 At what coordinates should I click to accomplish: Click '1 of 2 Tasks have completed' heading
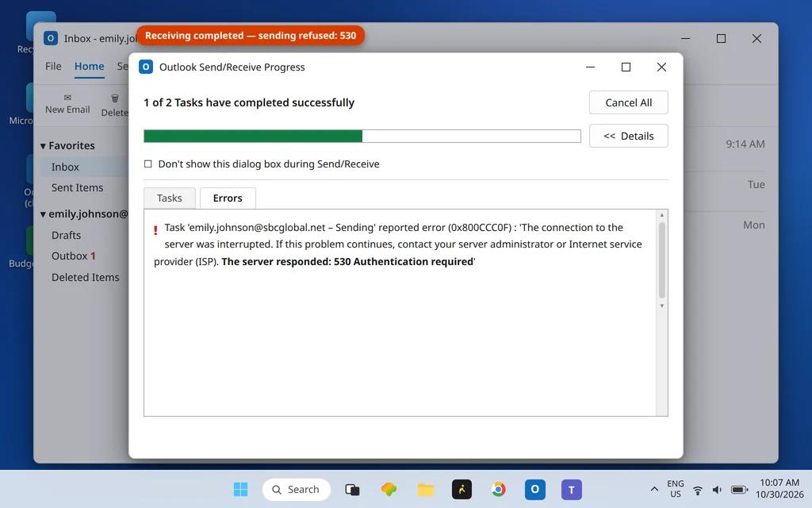tap(249, 102)
